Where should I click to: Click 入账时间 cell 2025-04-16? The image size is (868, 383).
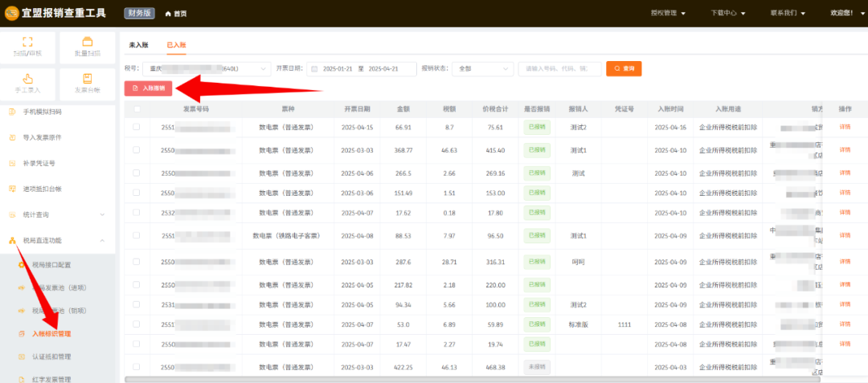click(670, 127)
